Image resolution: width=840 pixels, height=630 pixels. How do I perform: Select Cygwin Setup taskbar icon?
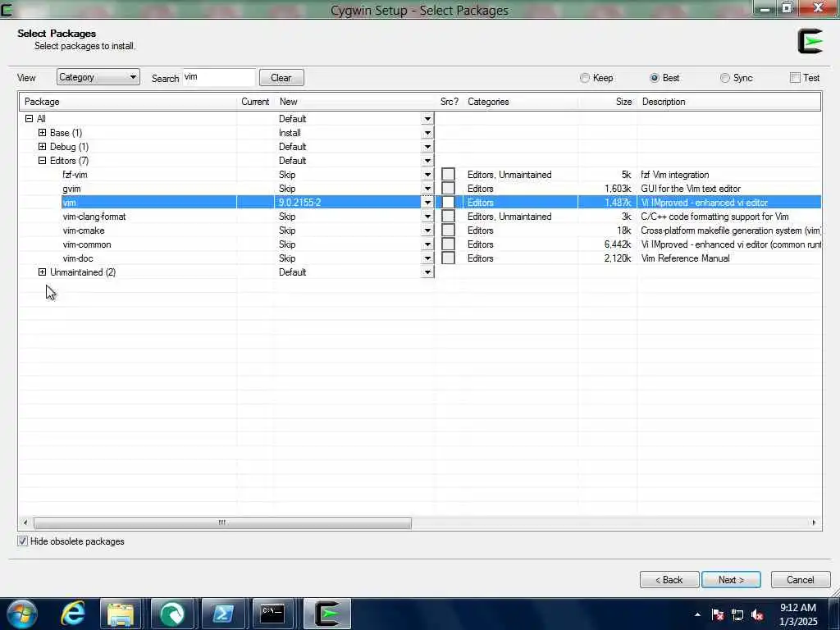coord(327,614)
